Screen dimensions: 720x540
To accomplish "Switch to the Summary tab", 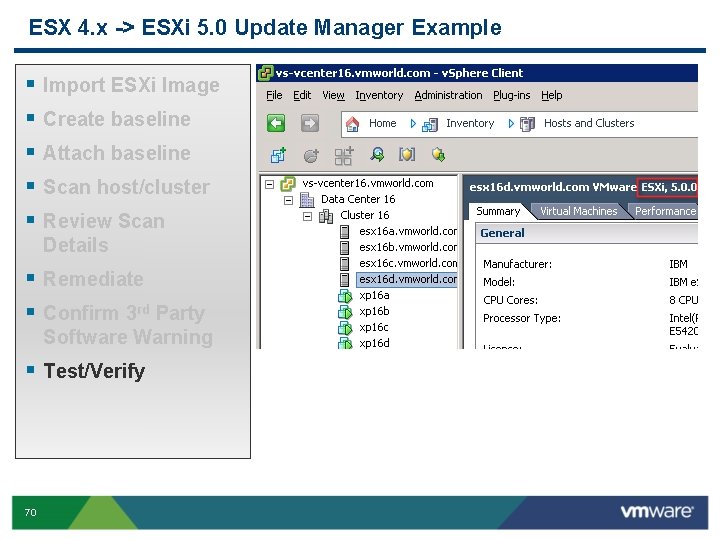I will (498, 211).
